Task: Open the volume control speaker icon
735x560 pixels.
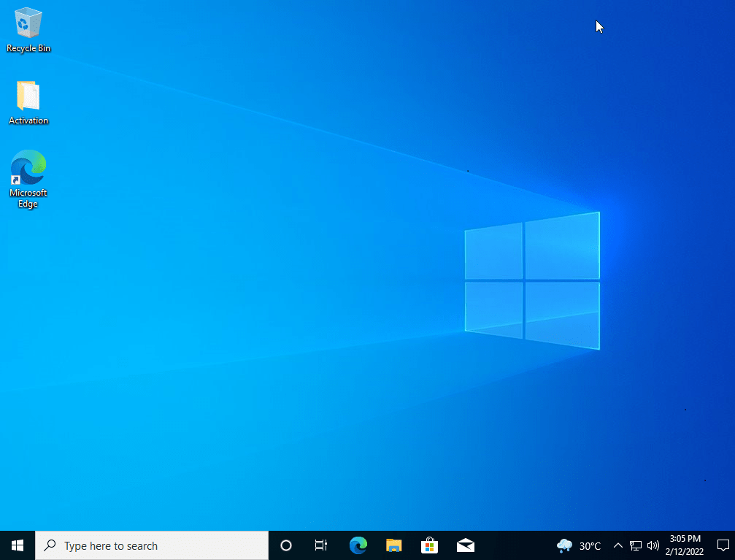Action: (x=653, y=545)
